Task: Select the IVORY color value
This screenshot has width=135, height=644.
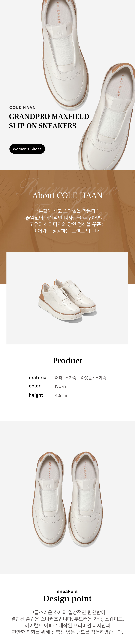Action: (61, 386)
